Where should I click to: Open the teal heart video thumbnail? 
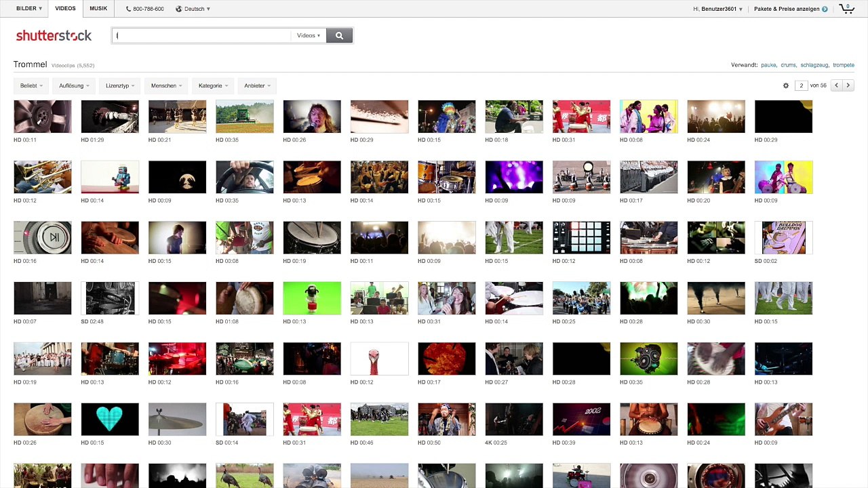110,419
